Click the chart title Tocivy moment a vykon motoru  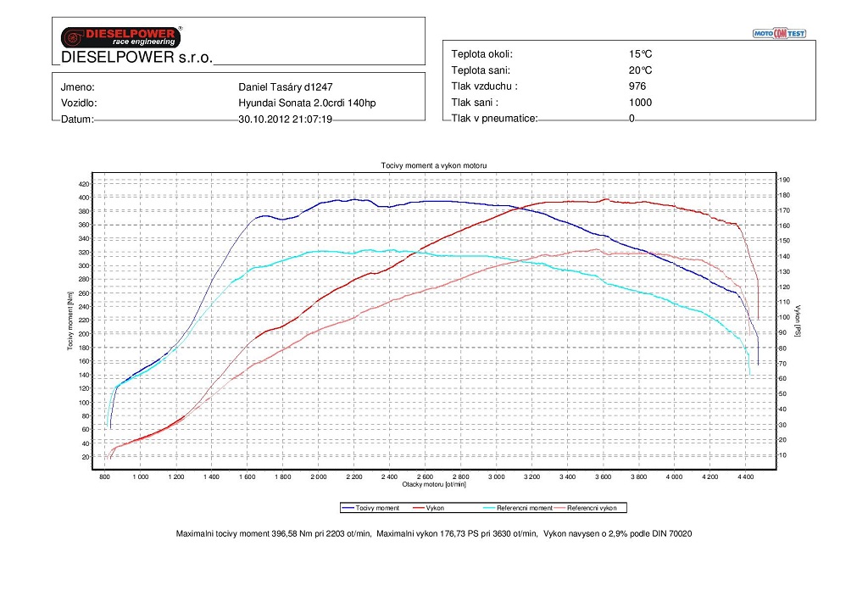tap(433, 165)
